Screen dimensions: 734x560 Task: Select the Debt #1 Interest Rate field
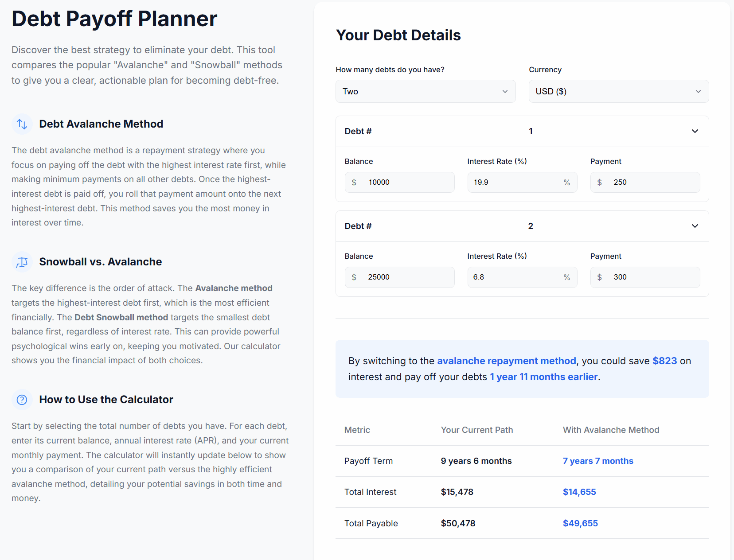522,182
